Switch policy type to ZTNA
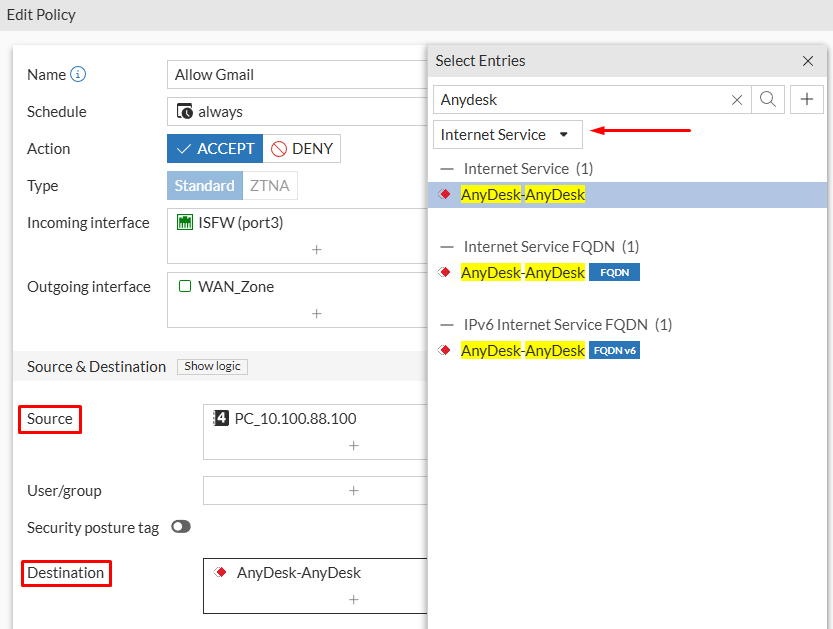 (272, 185)
